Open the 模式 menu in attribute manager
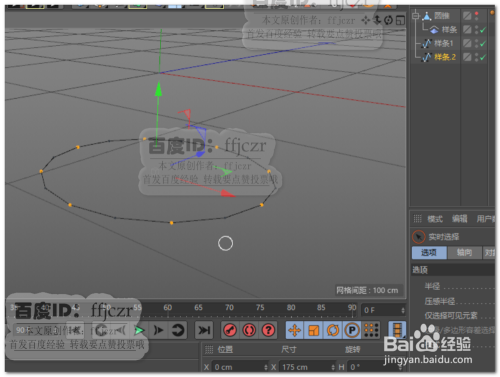This screenshot has width=500, height=377. 435,219
